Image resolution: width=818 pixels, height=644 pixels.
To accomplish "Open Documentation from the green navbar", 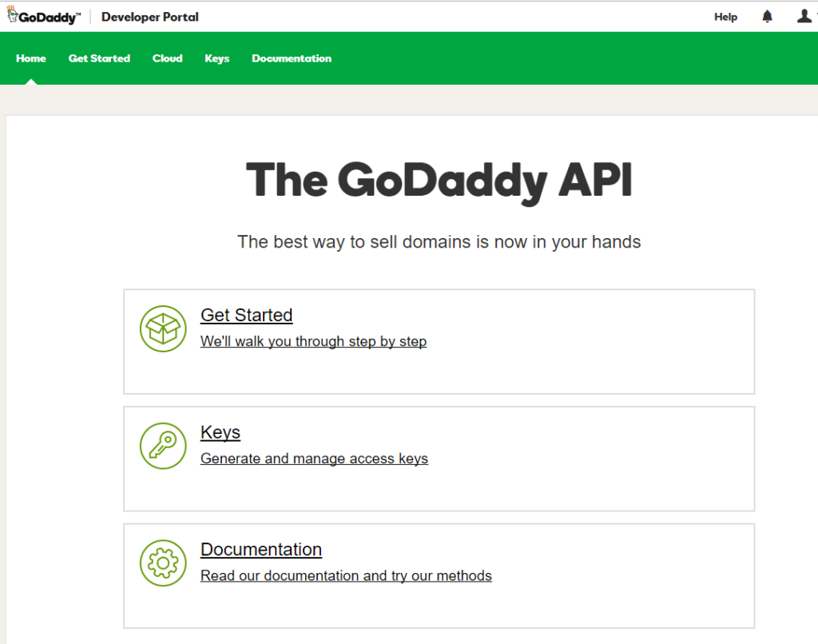I will (292, 58).
